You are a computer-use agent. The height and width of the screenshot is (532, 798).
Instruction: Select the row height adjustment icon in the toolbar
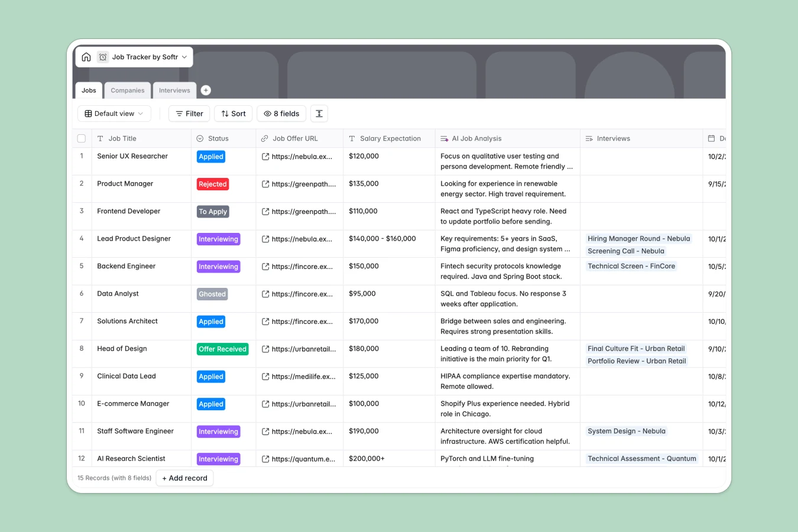319,113
